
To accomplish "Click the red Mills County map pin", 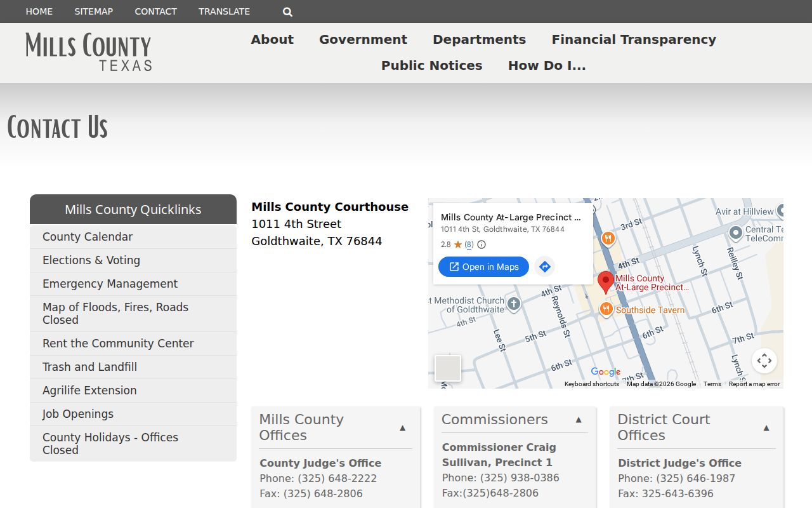I will pos(606,282).
